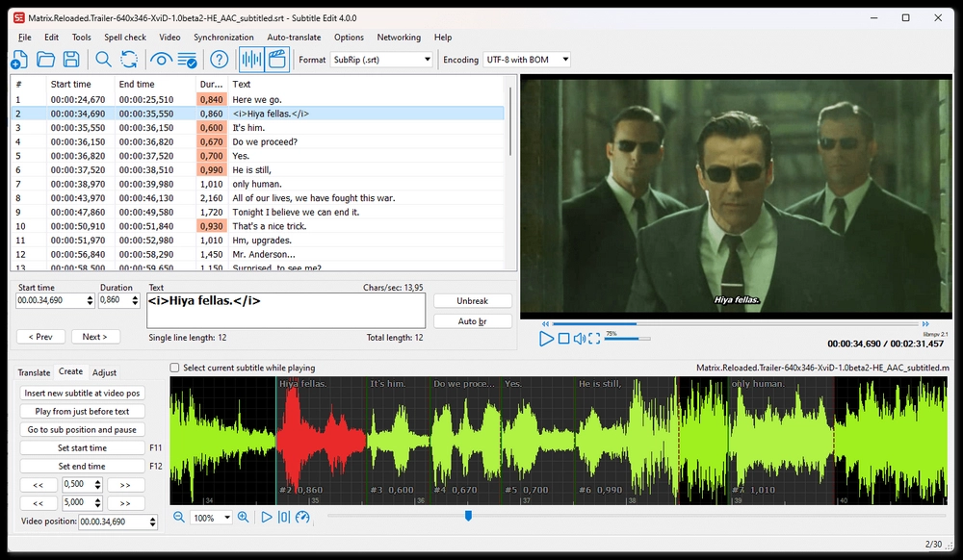Select subtitle row 'Do we proceed?'
Screen dimensions: 963x560
[257, 141]
